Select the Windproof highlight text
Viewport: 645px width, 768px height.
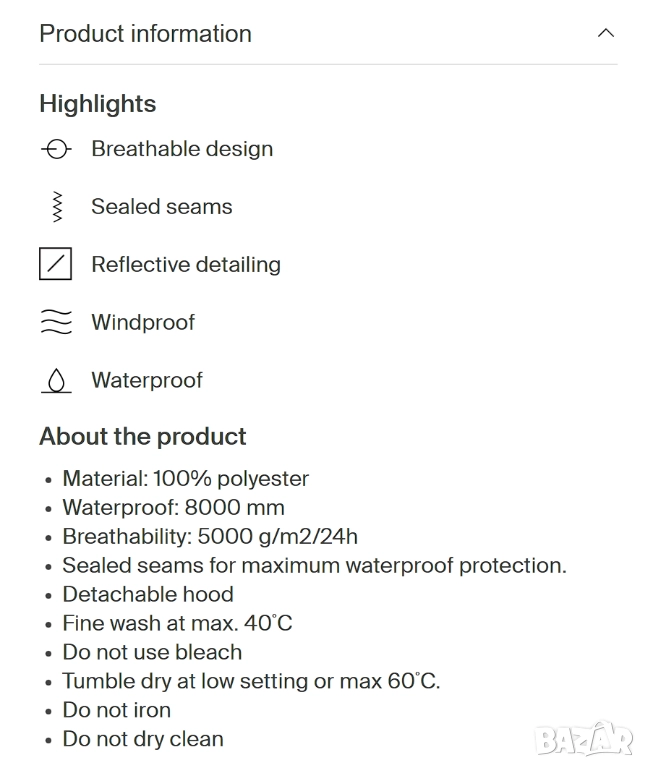143,323
